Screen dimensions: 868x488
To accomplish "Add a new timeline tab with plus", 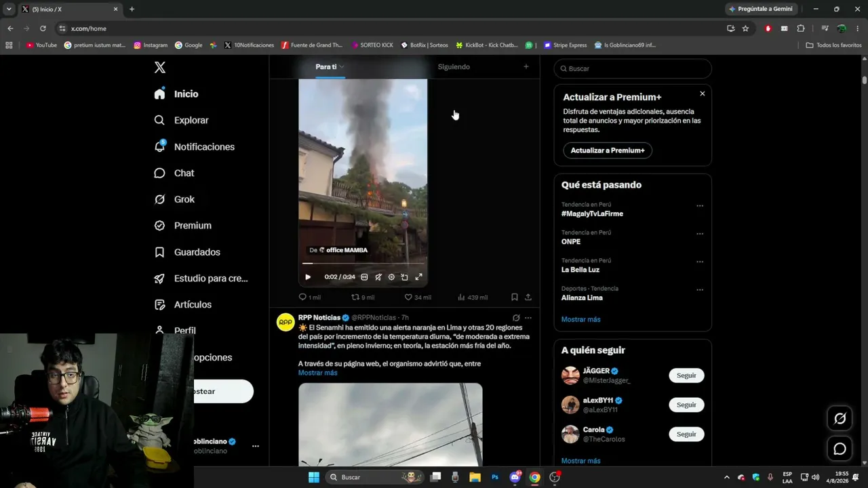I will tap(526, 66).
